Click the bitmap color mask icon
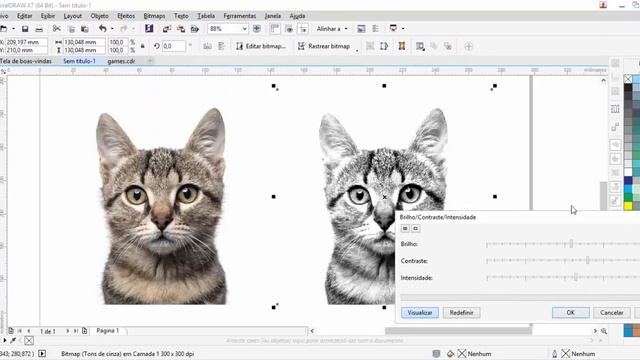The width and height of the screenshot is (640, 360). [x=420, y=47]
